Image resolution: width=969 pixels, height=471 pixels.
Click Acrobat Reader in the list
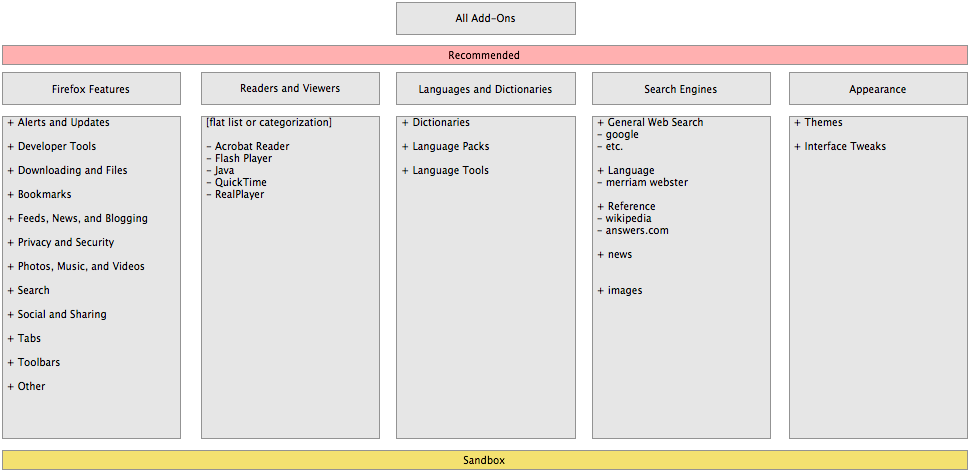tap(251, 146)
